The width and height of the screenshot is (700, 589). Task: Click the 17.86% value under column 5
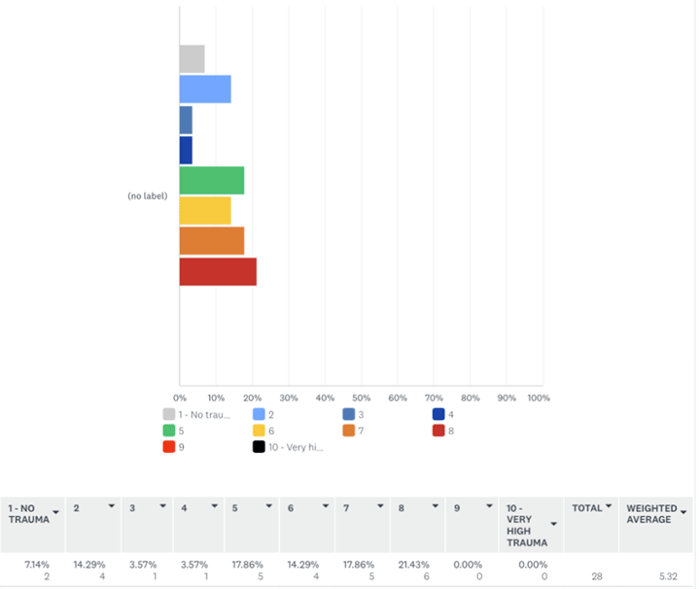point(247,565)
